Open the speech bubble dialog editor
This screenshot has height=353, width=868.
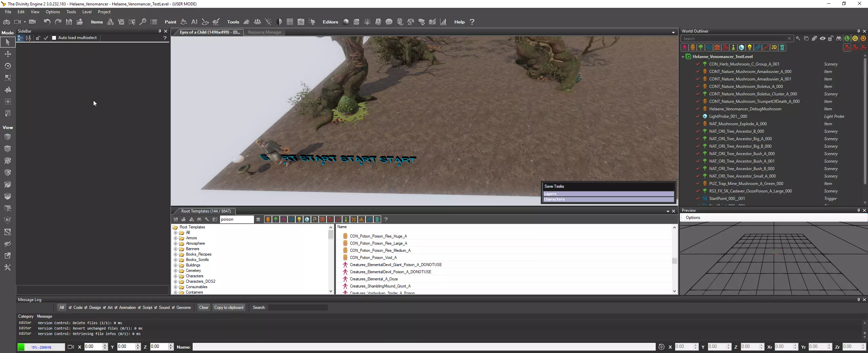(389, 22)
